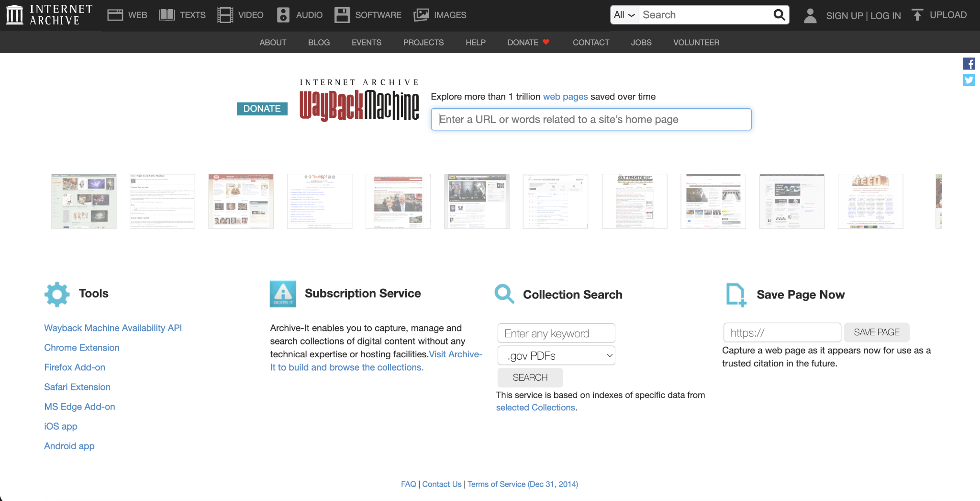The image size is (980, 501).
Task: Open the Safari Extension link
Action: point(78,387)
